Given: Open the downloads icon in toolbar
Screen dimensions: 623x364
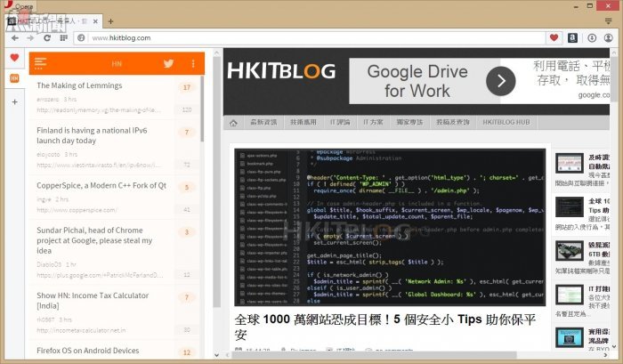Looking at the screenshot, I should tap(592, 37).
